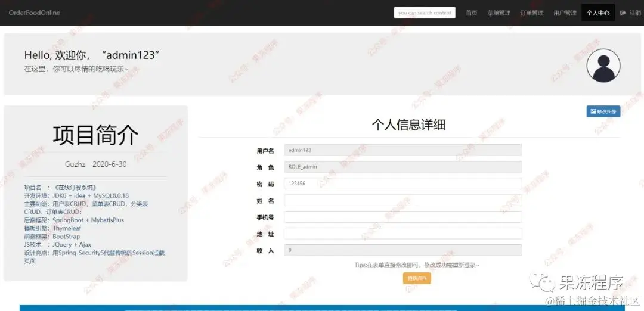Click the user avatar image
This screenshot has width=644, height=311.
coord(603,65)
